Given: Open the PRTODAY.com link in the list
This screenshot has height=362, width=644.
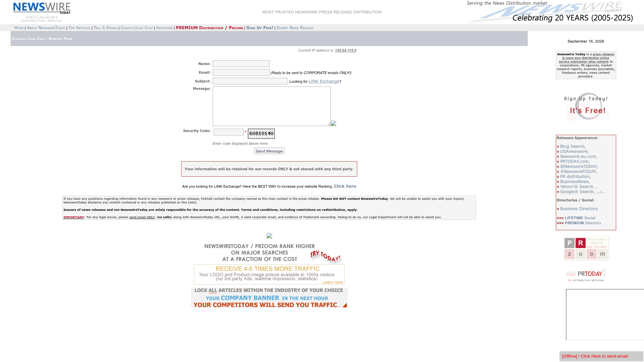Looking at the screenshot, I should pyautogui.click(x=574, y=162).
